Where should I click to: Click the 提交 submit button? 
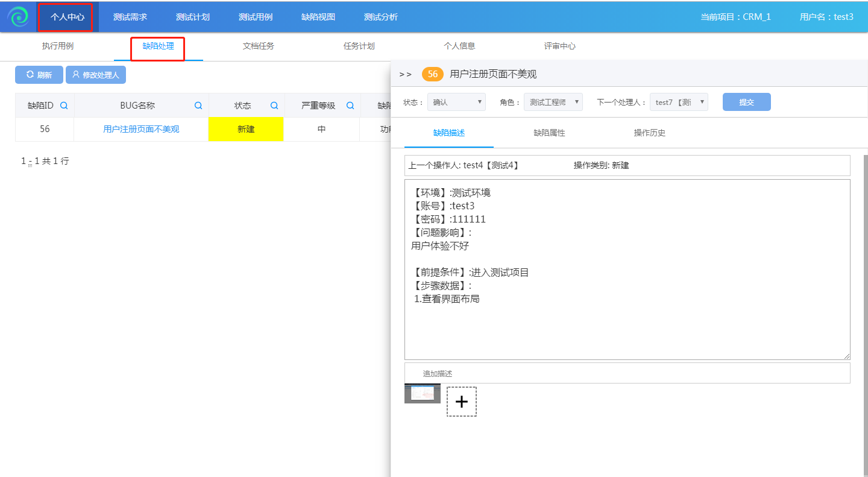[746, 102]
